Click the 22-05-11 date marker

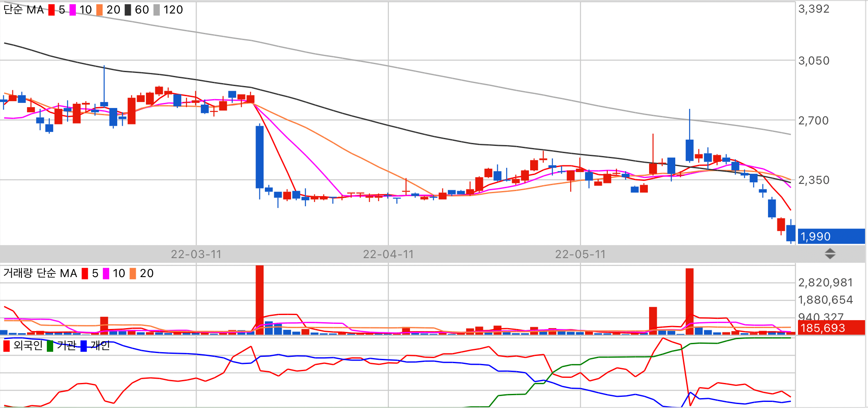pos(580,254)
